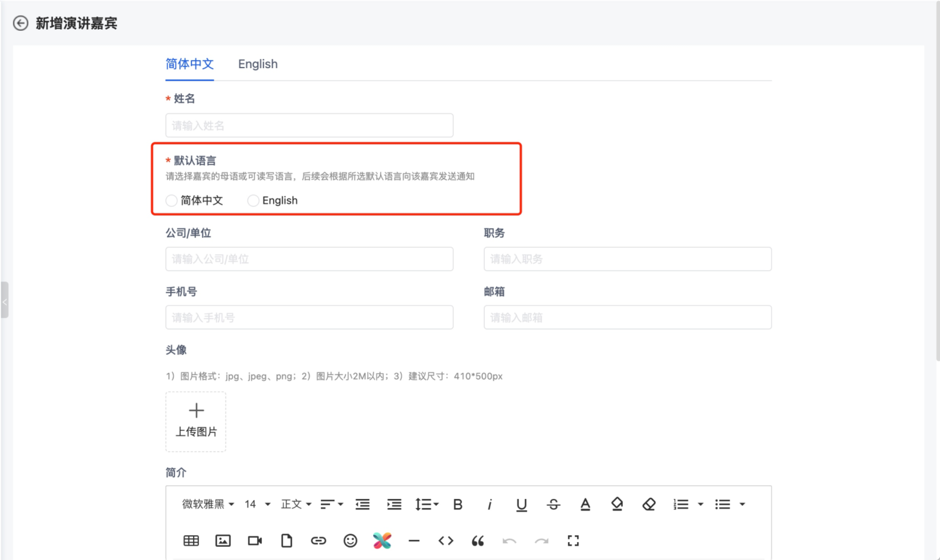Switch to the 简体中文 tab
The image size is (940, 560).
point(190,64)
